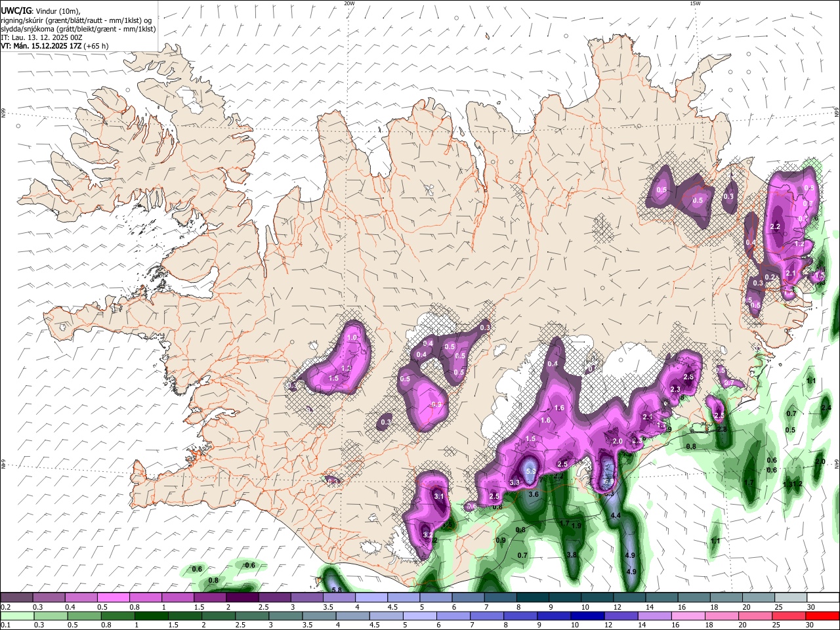Click the dark plum 0.2 swatch in upper legend row
The width and height of the screenshot is (840, 630).
[x=16, y=598]
